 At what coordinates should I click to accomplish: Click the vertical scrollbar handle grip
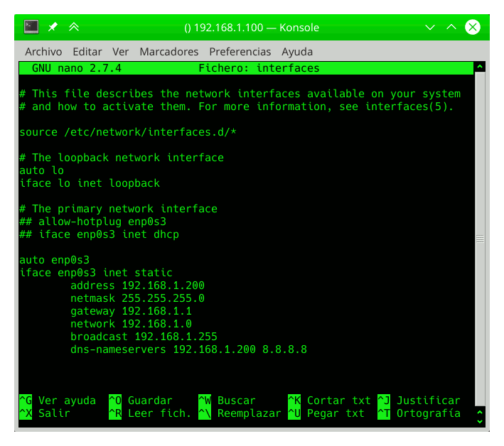480,239
